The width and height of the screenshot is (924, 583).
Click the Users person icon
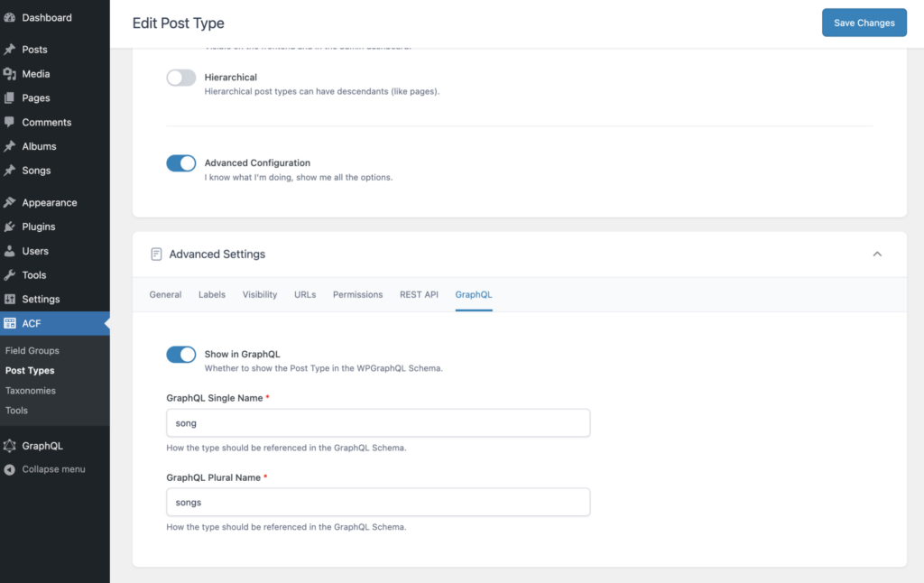point(10,251)
